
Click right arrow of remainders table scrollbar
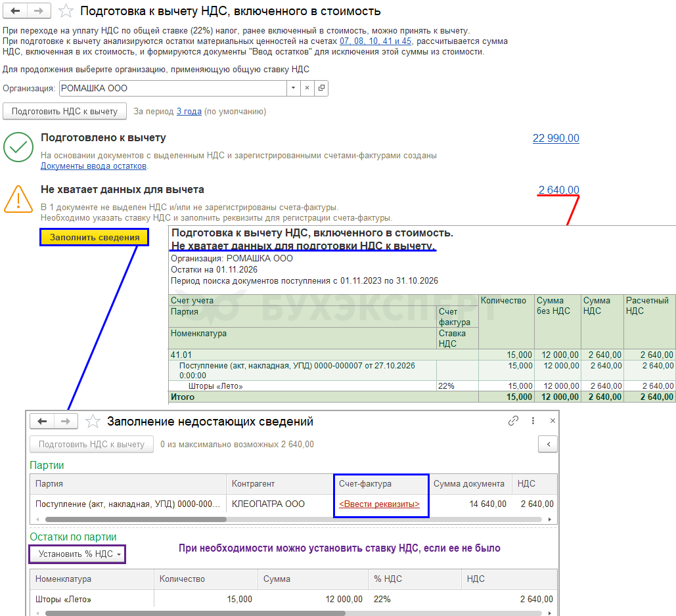pos(549,613)
